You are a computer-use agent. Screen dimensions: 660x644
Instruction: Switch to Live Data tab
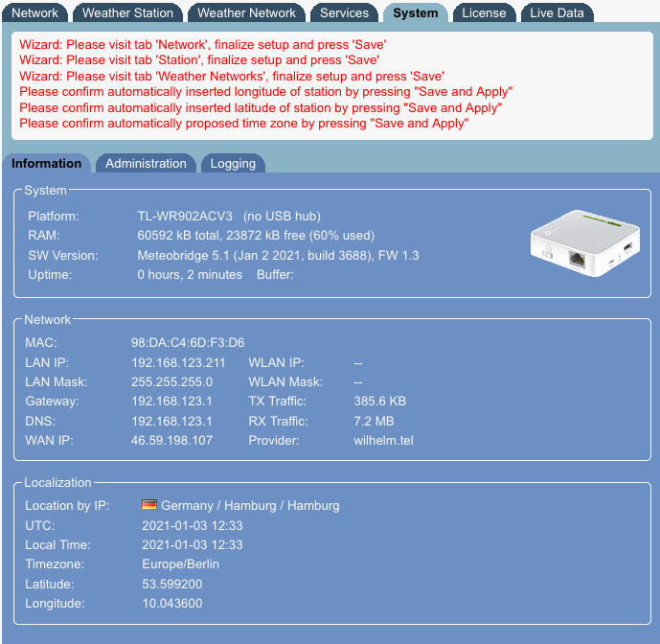pyautogui.click(x=557, y=12)
